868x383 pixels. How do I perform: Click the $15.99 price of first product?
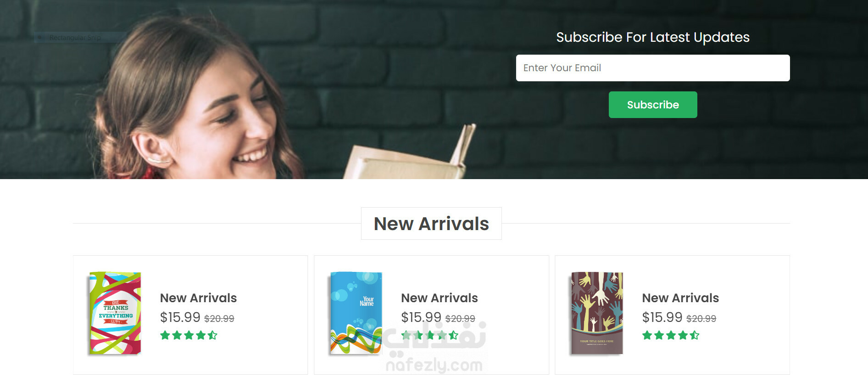pyautogui.click(x=180, y=317)
